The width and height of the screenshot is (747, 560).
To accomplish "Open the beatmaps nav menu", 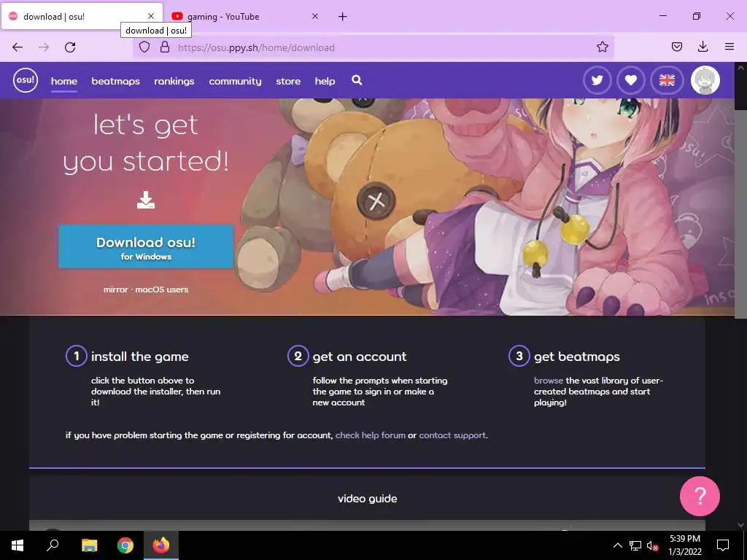I will (115, 81).
